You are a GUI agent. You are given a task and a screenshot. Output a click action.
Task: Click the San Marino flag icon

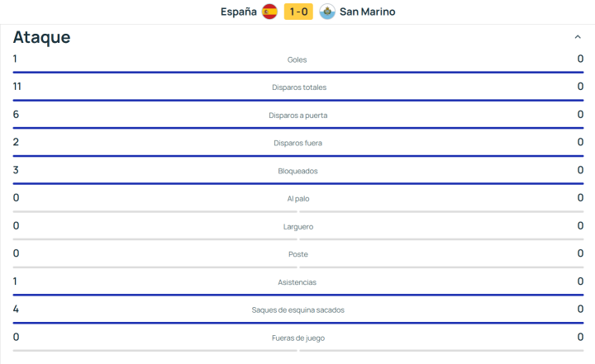326,12
